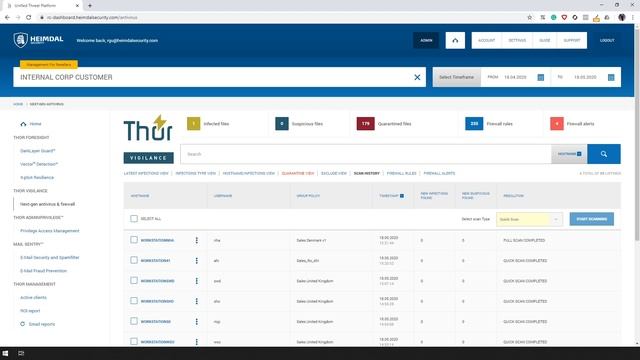Open the Hostname search filter dropdown
The width and height of the screenshot is (640, 360).
(569, 154)
